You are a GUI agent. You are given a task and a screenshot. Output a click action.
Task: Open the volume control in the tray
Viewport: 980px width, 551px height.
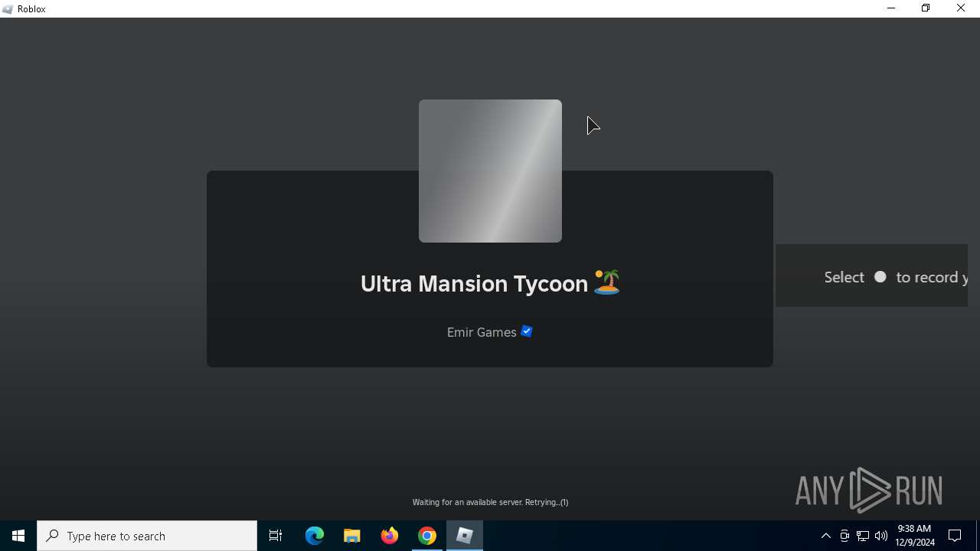click(x=881, y=536)
